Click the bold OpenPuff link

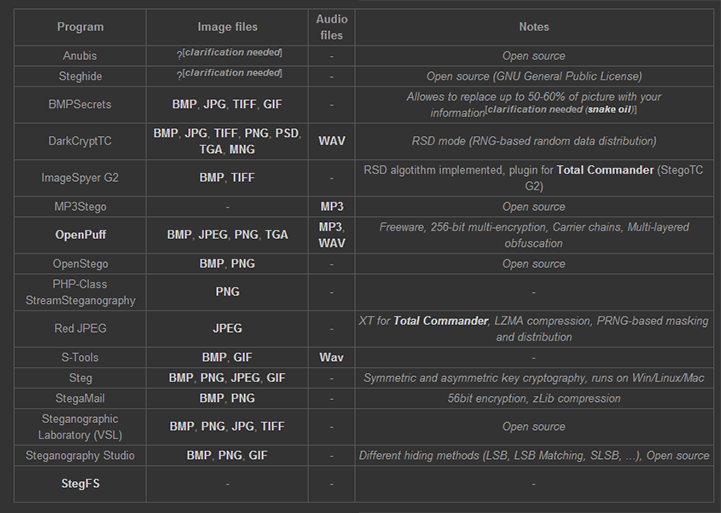[x=80, y=235]
